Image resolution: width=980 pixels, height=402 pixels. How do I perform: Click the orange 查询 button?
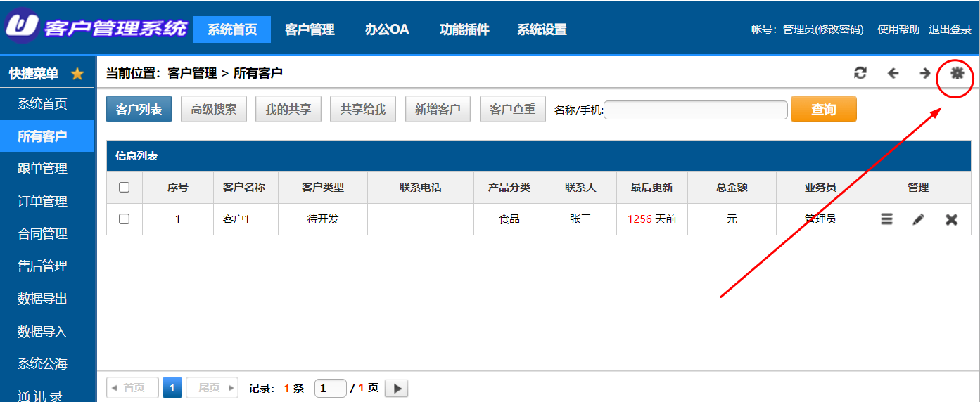click(824, 109)
